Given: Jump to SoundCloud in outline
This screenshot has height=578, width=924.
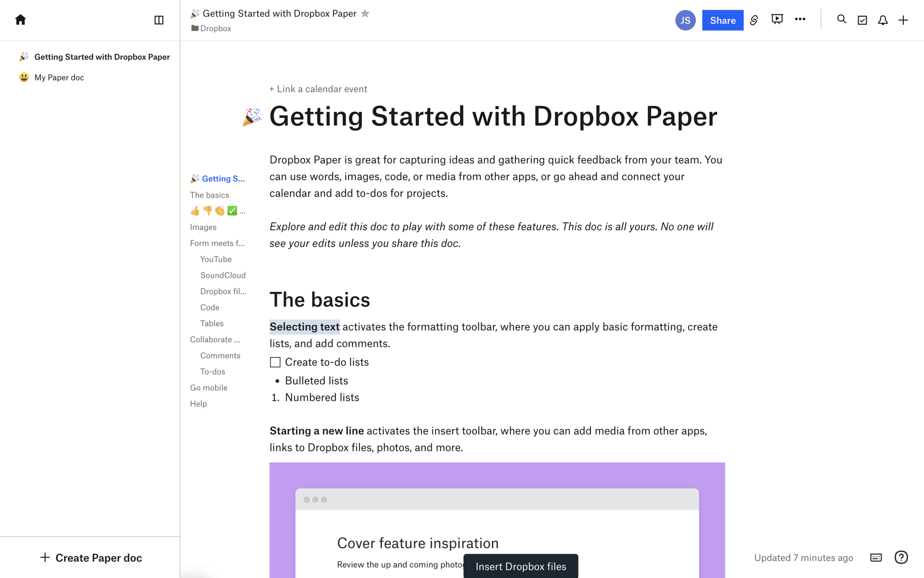Looking at the screenshot, I should (x=223, y=275).
